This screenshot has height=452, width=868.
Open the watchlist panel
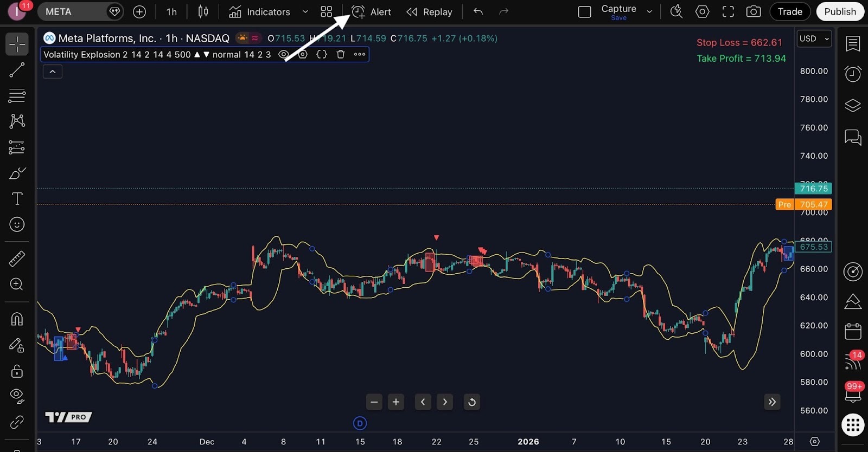(x=853, y=44)
